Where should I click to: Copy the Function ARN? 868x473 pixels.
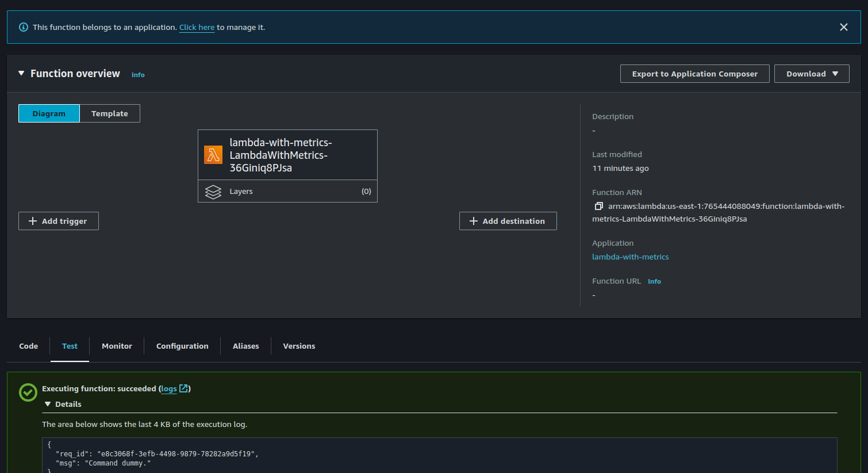tap(598, 206)
